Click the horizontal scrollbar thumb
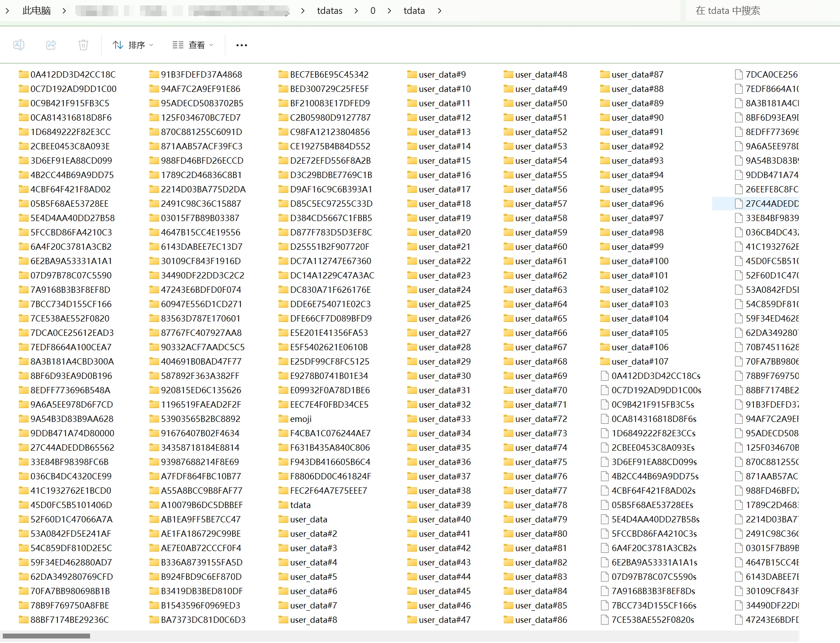This screenshot has height=643, width=840. 46,636
